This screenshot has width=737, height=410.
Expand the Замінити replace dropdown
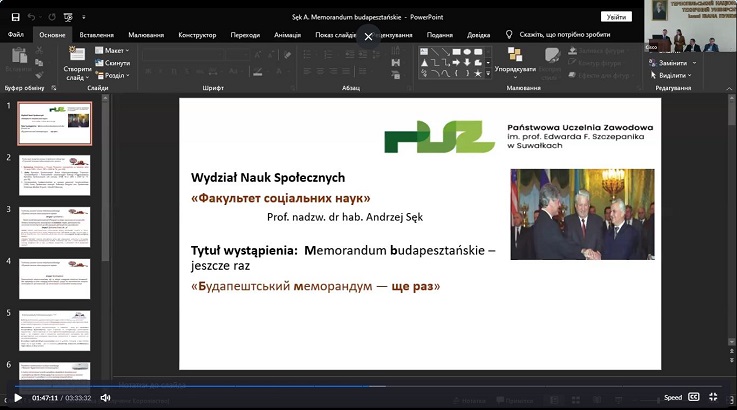[671, 63]
